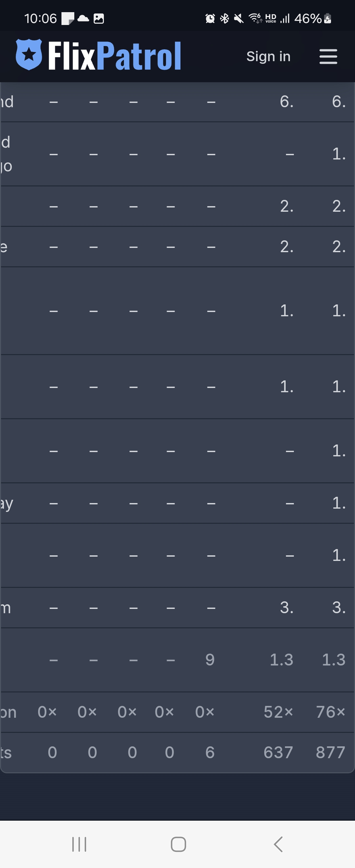Viewport: 355px width, 868px height.
Task: Tap the 52× count cell
Action: pos(278,712)
